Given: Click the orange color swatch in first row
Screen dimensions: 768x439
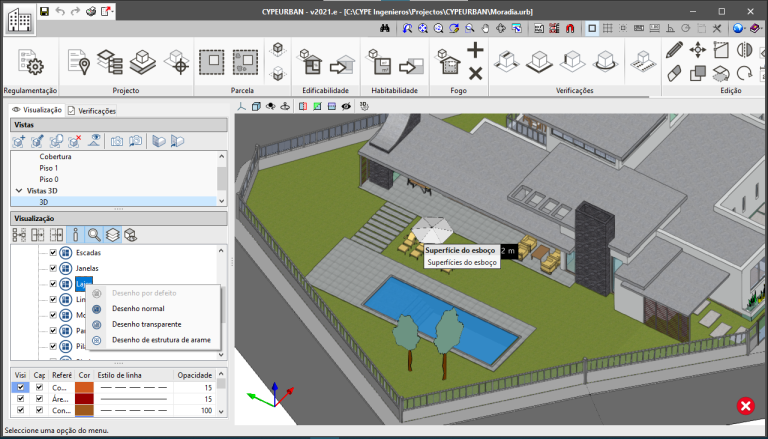Looking at the screenshot, I should pos(84,386).
